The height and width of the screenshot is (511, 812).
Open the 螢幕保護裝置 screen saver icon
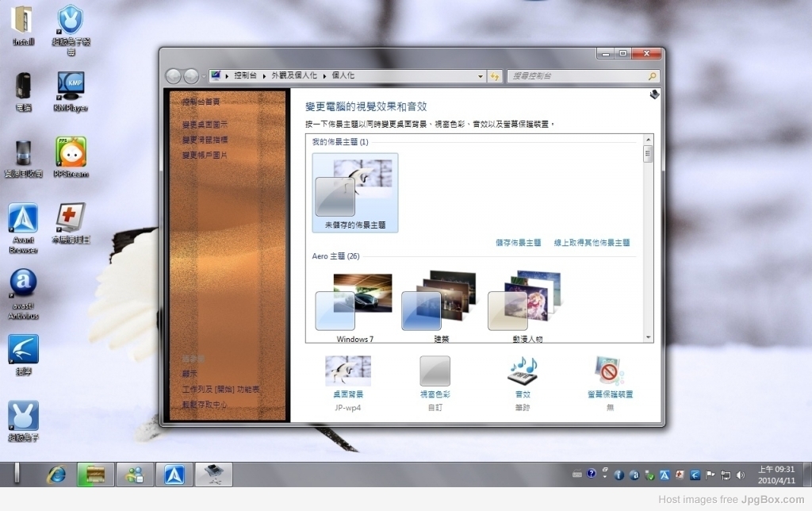click(609, 371)
